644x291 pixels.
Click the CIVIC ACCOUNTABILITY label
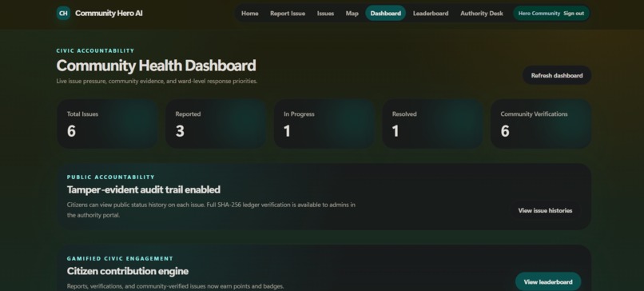(95, 50)
